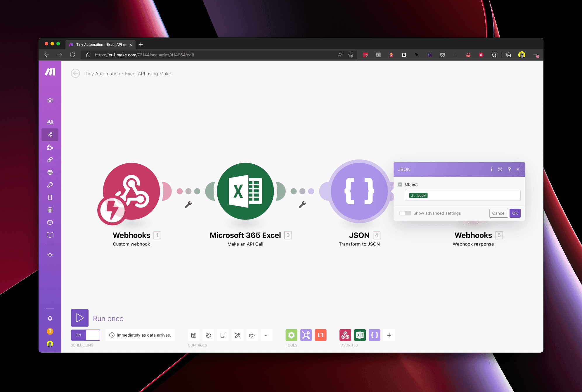Add Webhooks from favorites
This screenshot has height=392, width=582.
(x=345, y=335)
